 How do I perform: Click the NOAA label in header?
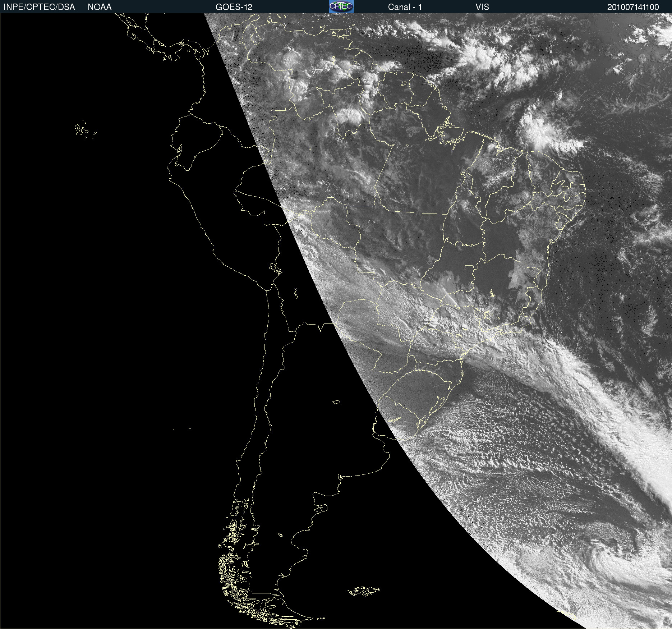pos(100,7)
